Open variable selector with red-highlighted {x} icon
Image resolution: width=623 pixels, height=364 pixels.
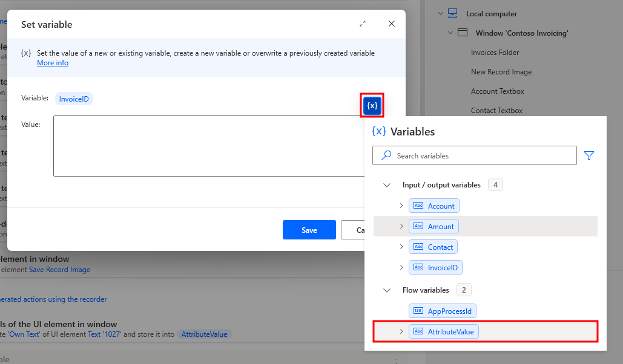(x=372, y=105)
